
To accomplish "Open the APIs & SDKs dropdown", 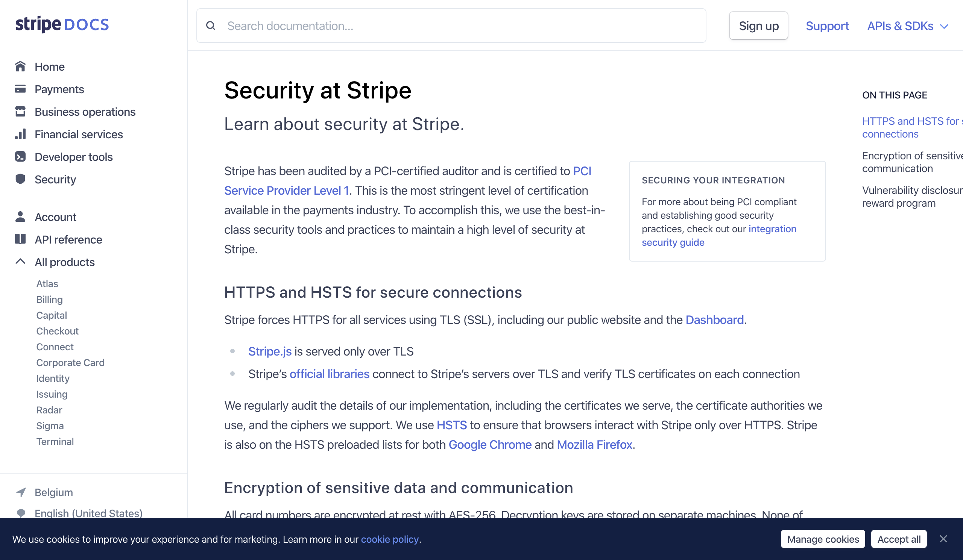I will pos(908,26).
